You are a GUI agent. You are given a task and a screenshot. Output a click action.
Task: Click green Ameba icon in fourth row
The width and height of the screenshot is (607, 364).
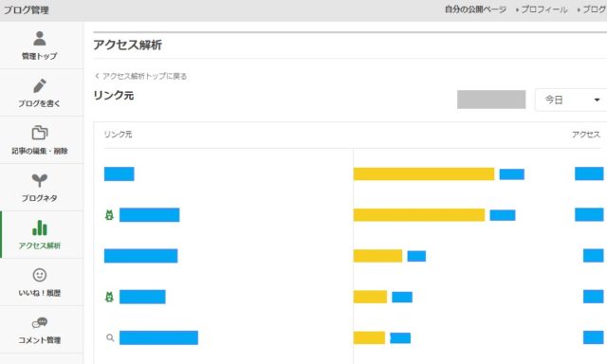pyautogui.click(x=110, y=297)
